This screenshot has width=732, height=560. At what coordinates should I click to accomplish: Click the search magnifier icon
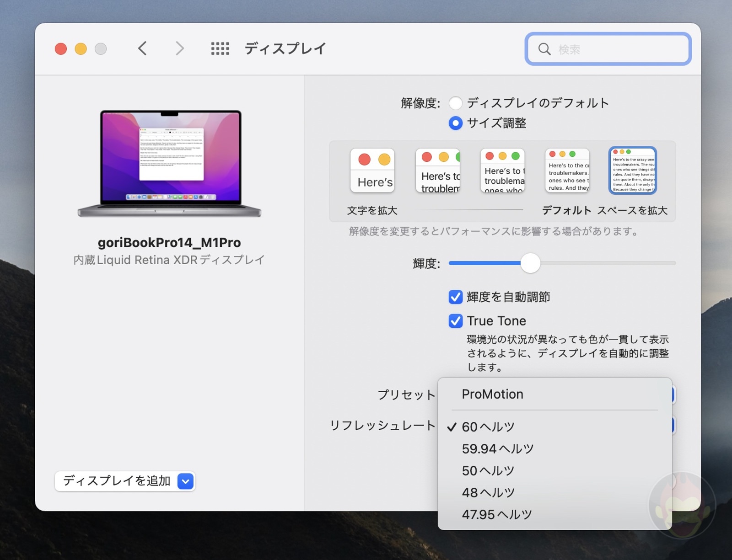coord(544,49)
